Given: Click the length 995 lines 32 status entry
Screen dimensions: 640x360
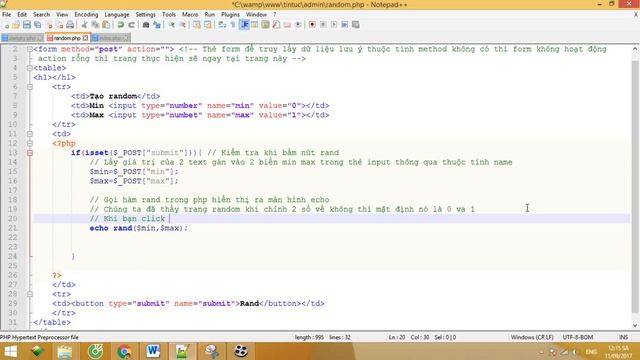Looking at the screenshot, I should [322, 337].
